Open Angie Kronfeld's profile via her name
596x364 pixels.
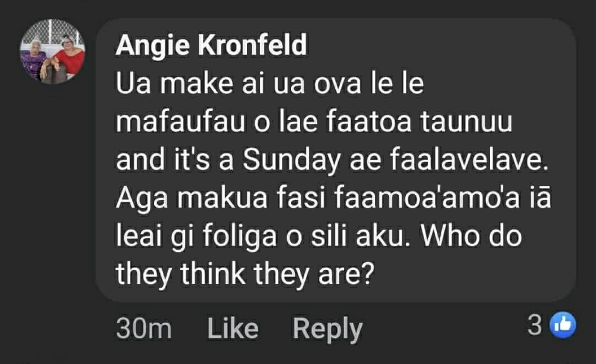click(x=211, y=45)
